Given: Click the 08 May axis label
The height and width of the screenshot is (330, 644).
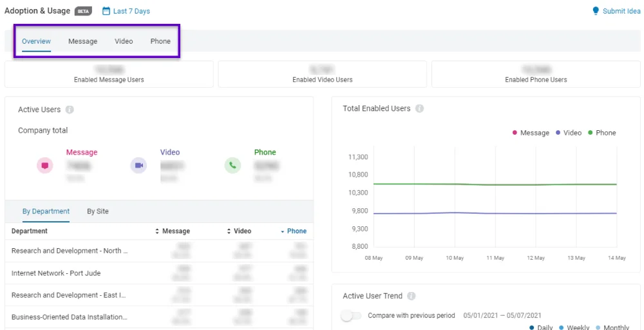Looking at the screenshot, I should tap(374, 258).
